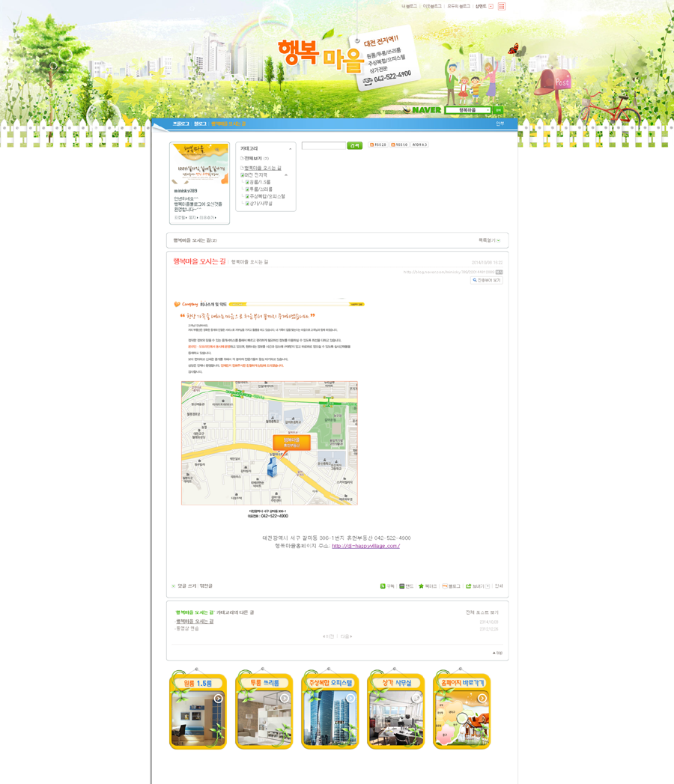Click the location map image in post
The width and height of the screenshot is (674, 784).
pos(270,443)
